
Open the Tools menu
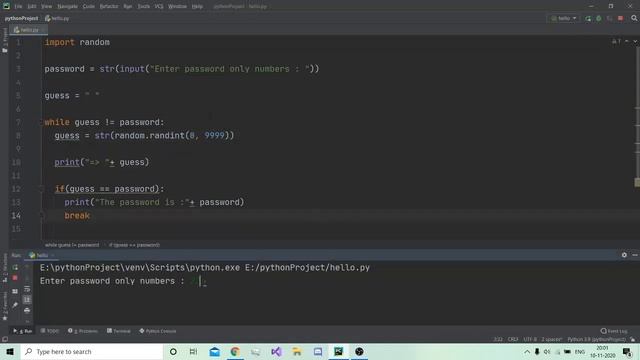pyautogui.click(x=143, y=7)
